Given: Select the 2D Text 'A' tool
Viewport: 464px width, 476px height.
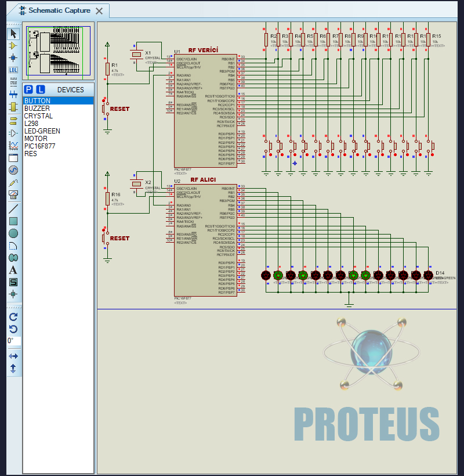Looking at the screenshot, I should (x=13, y=270).
